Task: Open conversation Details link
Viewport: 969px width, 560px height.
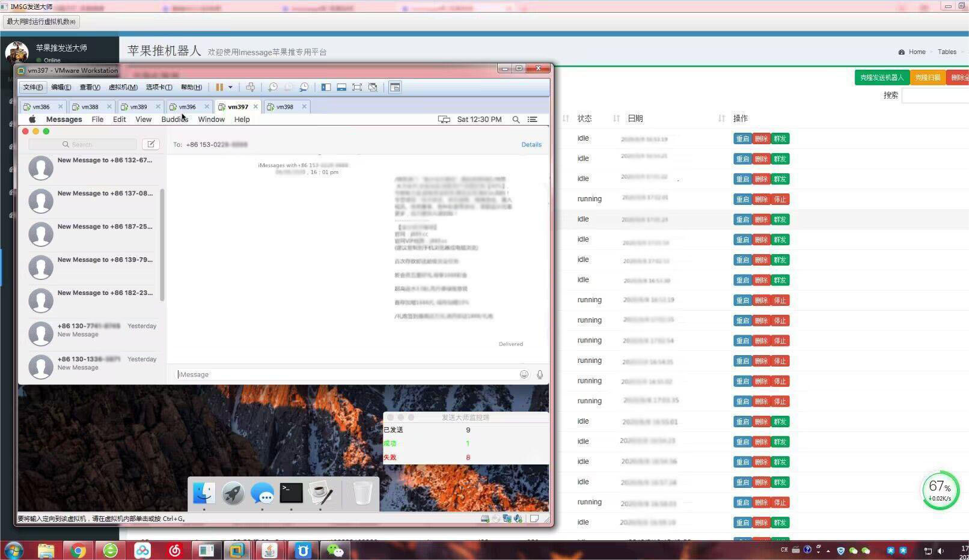Action: pyautogui.click(x=531, y=144)
